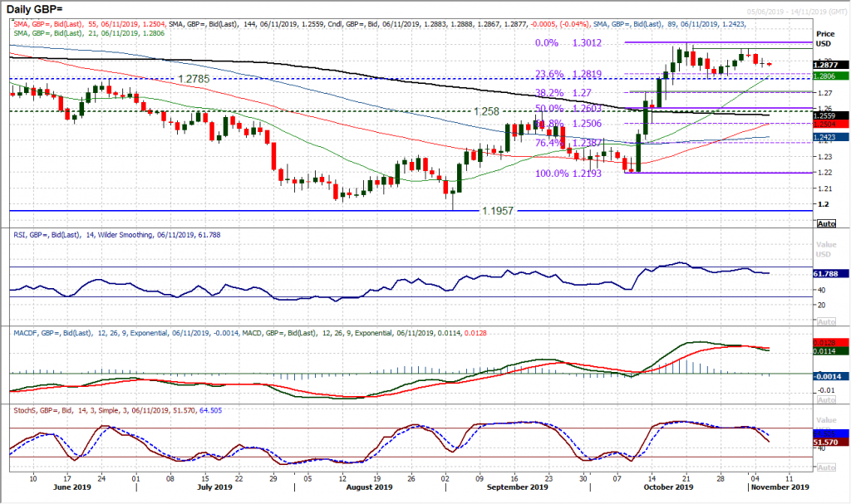Screen dimensions: 851x504
Task: Toggle Auto scaling on the RSI panel
Action: pyautogui.click(x=826, y=321)
